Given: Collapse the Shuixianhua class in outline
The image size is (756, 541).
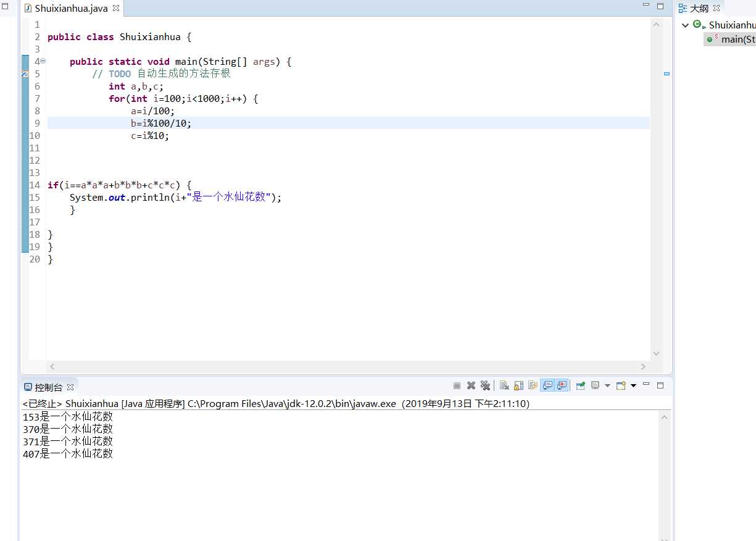Looking at the screenshot, I should coord(685,25).
